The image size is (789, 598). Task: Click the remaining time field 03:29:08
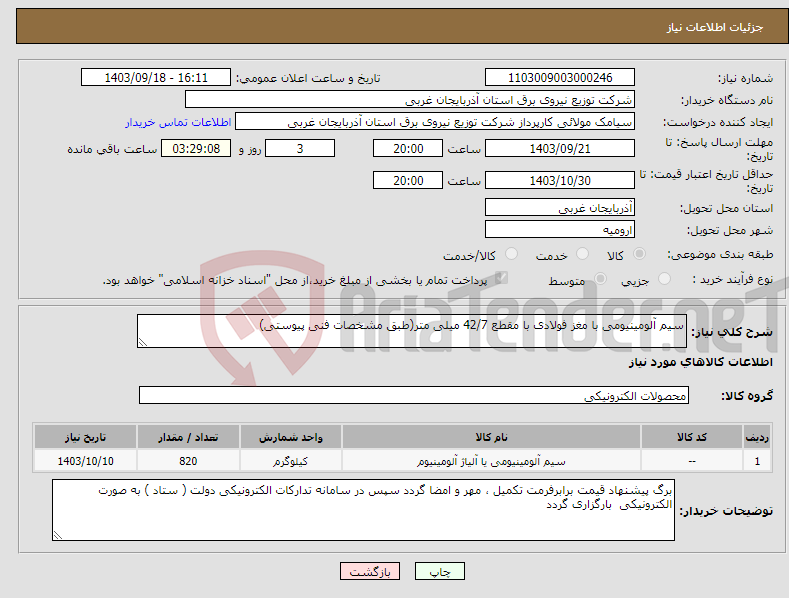tap(196, 148)
